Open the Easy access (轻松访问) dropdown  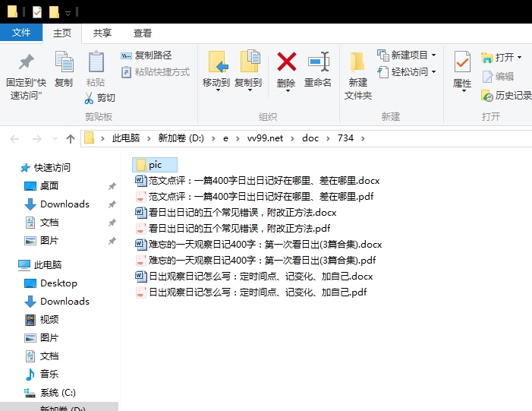[407, 72]
